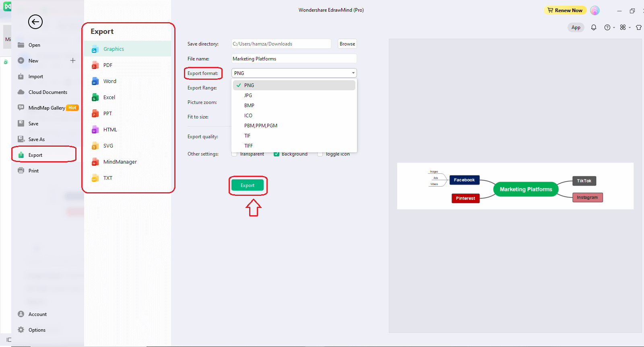Click the Open folder icon
Screen dimensions: 644x347
(x=21, y=45)
